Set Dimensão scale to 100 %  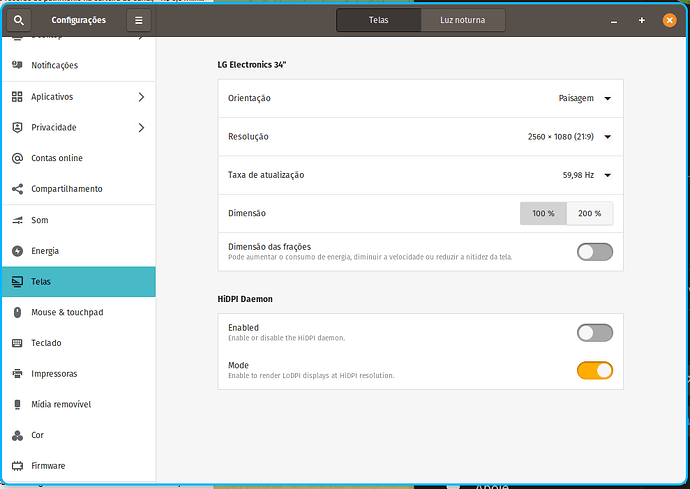pyautogui.click(x=543, y=213)
